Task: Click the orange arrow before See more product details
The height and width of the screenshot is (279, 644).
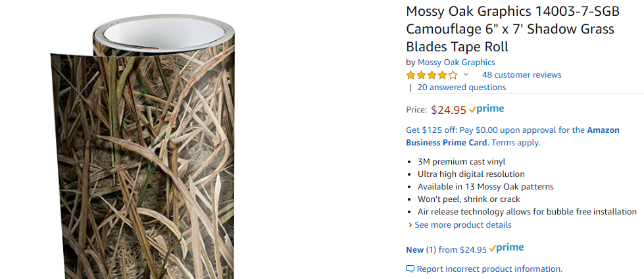Action: point(410,225)
